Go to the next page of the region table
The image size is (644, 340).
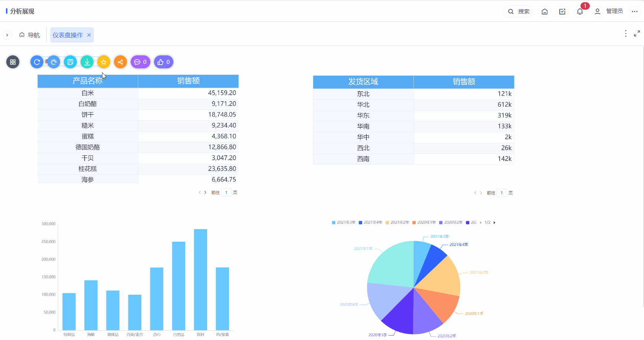coord(481,193)
